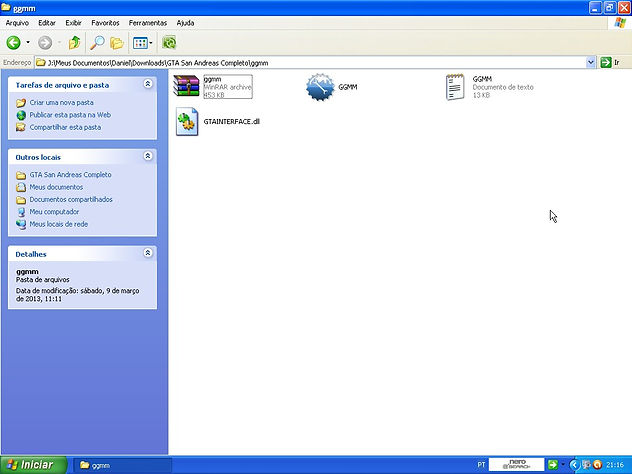Open the Iniciar start menu
Screen dimensions: 632x474
point(34,465)
